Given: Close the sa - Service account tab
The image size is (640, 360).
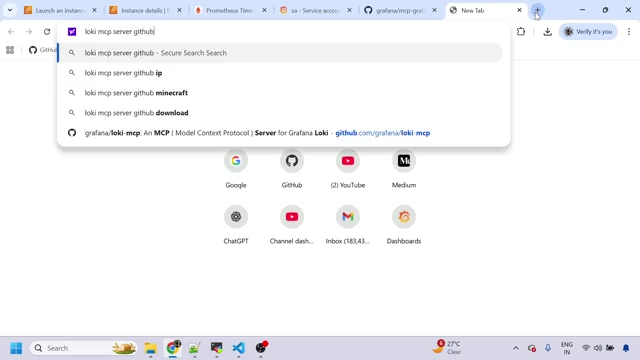Looking at the screenshot, I should click(349, 10).
